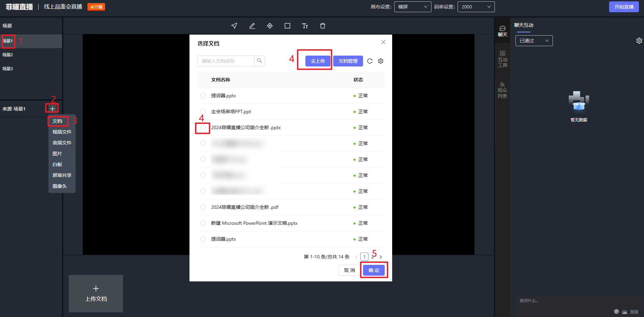Viewport: 644px width, 317px height.
Task: Select the rectangle shape tool
Action: (287, 26)
